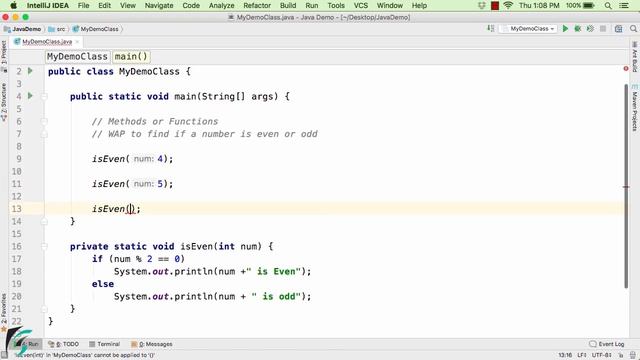Image resolution: width=640 pixels, height=360 pixels.
Task: Open the Analyze menu
Action: [222, 5]
